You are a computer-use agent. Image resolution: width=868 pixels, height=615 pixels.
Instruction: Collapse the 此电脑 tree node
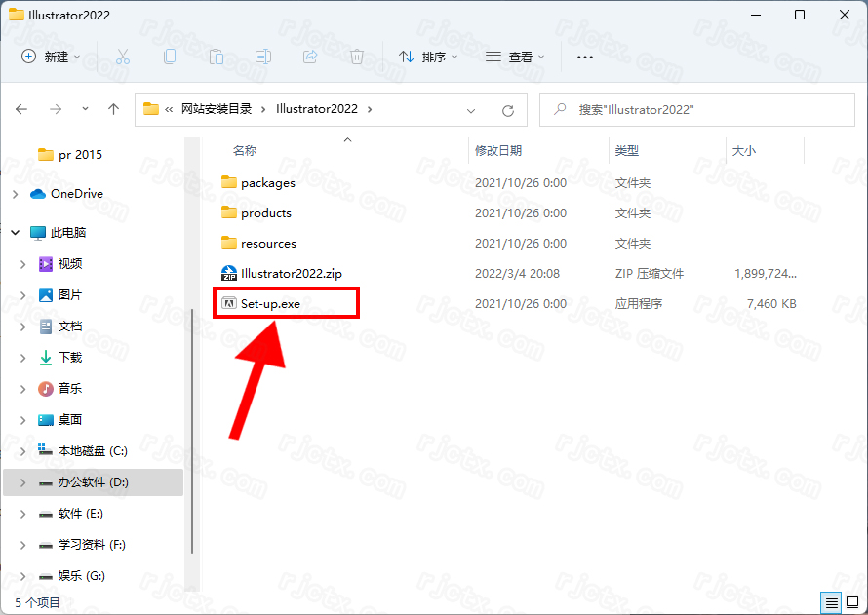(15, 233)
